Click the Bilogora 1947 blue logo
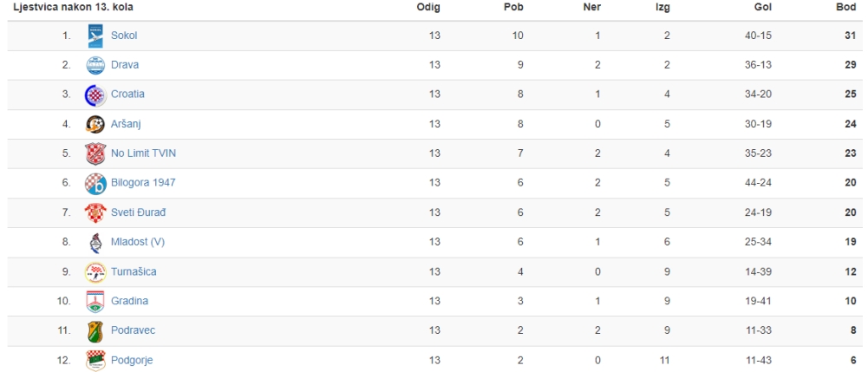868x372 pixels. tap(95, 183)
